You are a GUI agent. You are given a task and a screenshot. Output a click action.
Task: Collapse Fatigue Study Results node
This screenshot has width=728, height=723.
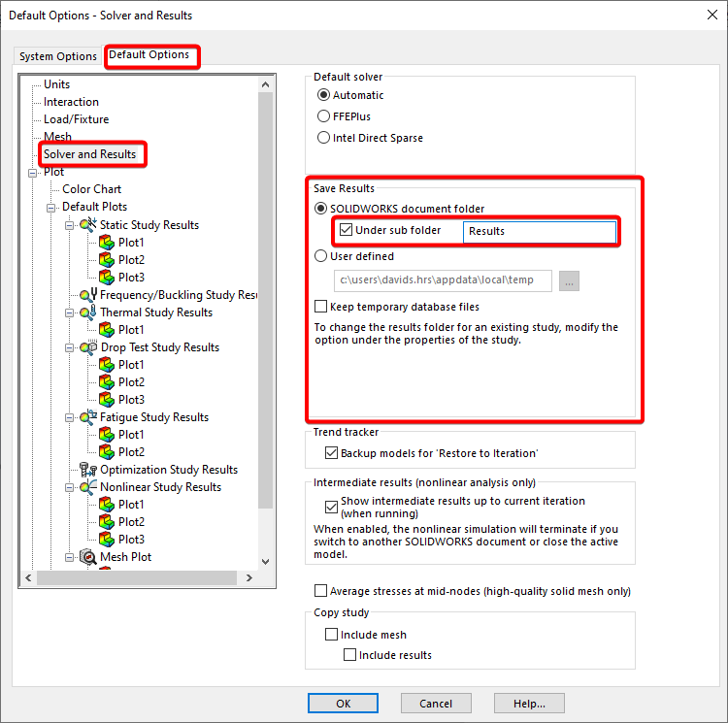[x=69, y=417]
